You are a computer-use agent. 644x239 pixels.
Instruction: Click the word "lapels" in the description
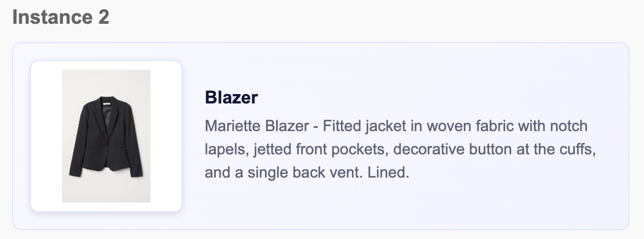pyautogui.click(x=221, y=149)
